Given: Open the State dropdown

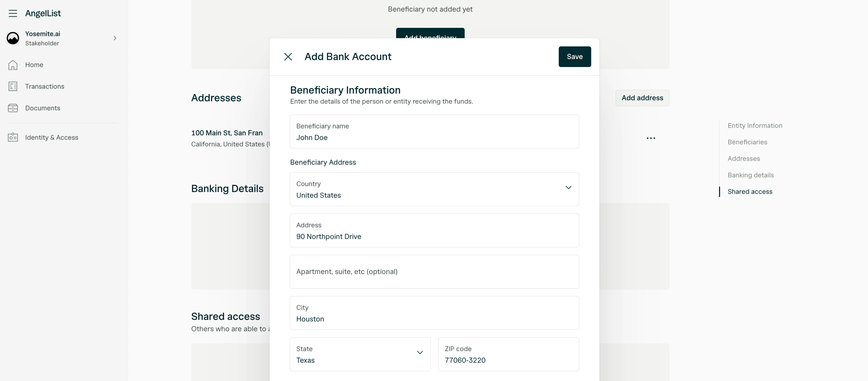Looking at the screenshot, I should [x=420, y=352].
